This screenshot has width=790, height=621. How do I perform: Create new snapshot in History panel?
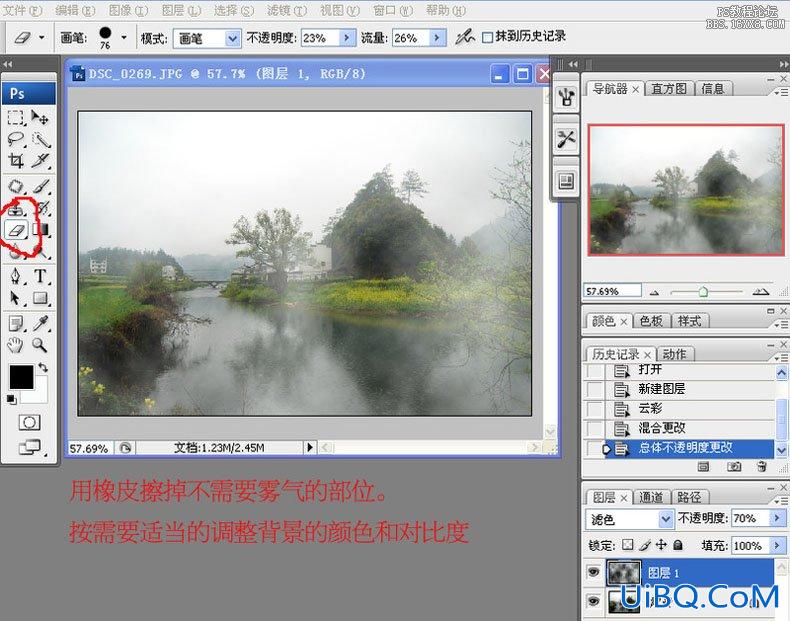click(x=734, y=467)
